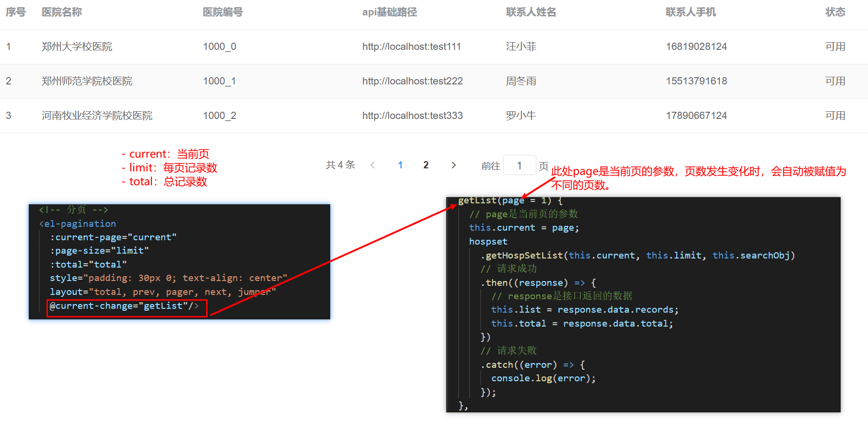The height and width of the screenshot is (422, 868).
Task: Select pagination page 1
Action: click(x=400, y=165)
